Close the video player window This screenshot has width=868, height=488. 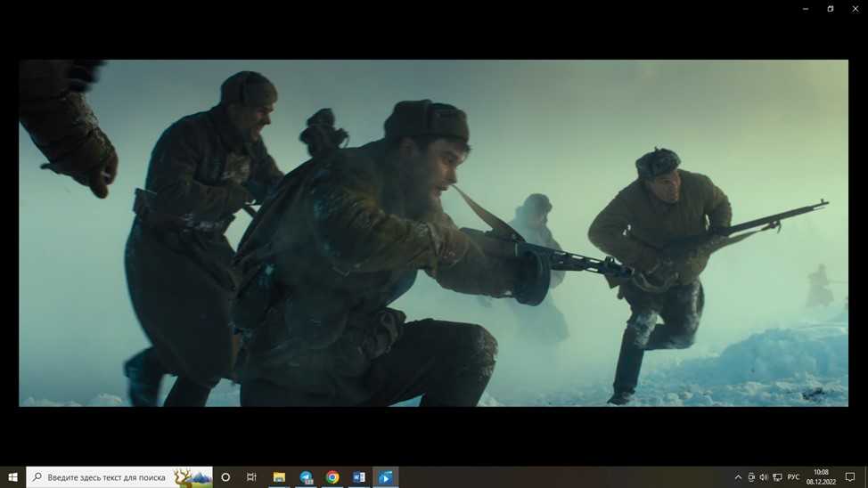[856, 9]
